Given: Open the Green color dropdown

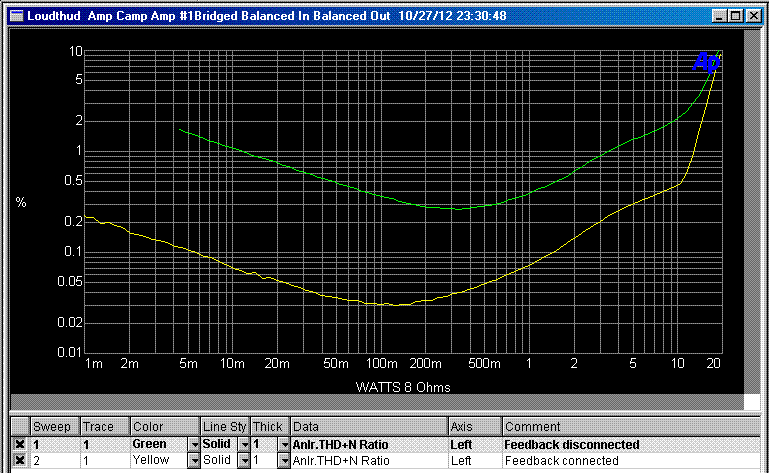Looking at the screenshot, I should click(194, 445).
